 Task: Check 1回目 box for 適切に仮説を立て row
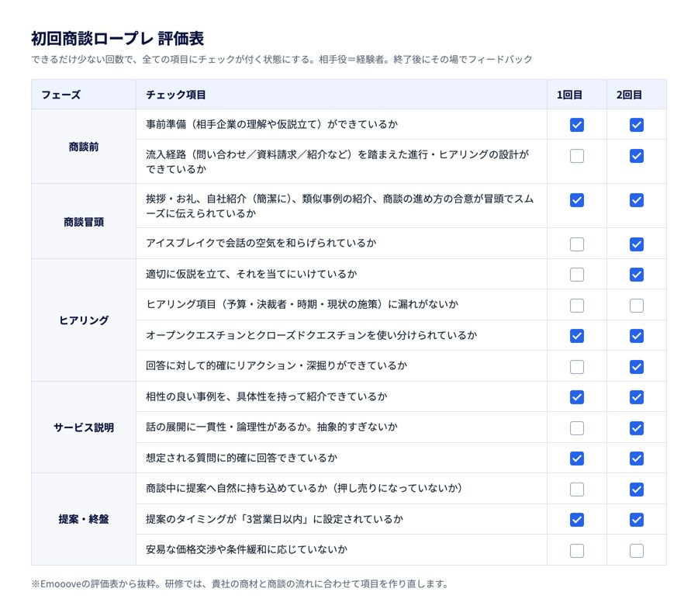click(x=576, y=275)
